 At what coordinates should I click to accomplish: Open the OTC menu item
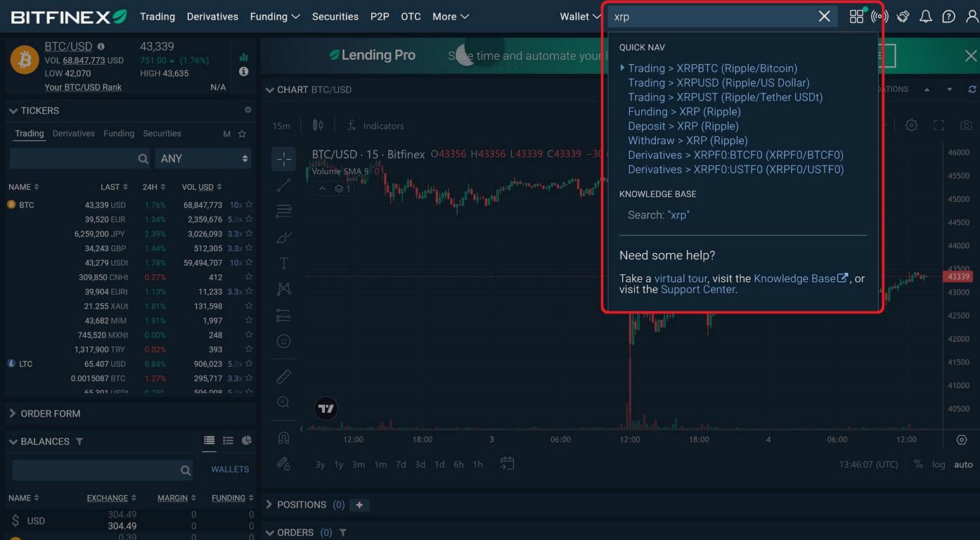pyautogui.click(x=411, y=16)
